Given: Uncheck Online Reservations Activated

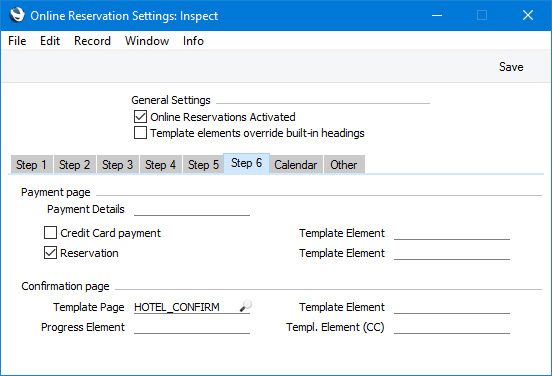Looking at the screenshot, I should (140, 117).
